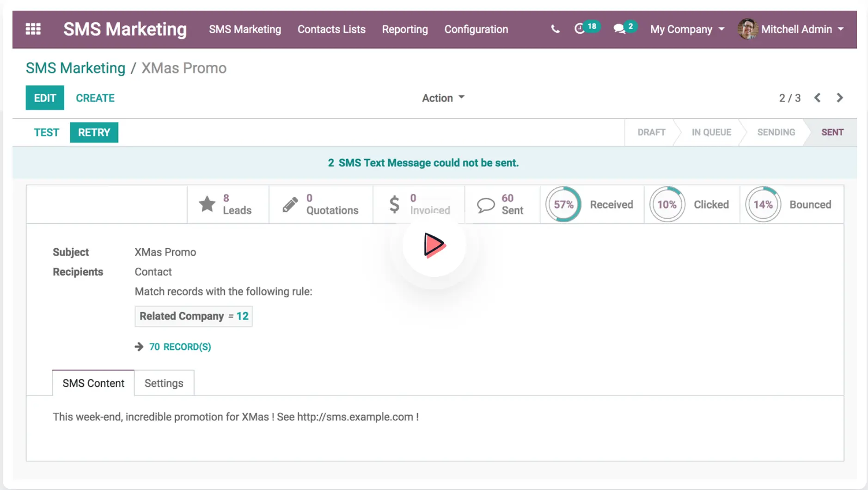Open the 0 Invoiced stat

(x=419, y=204)
